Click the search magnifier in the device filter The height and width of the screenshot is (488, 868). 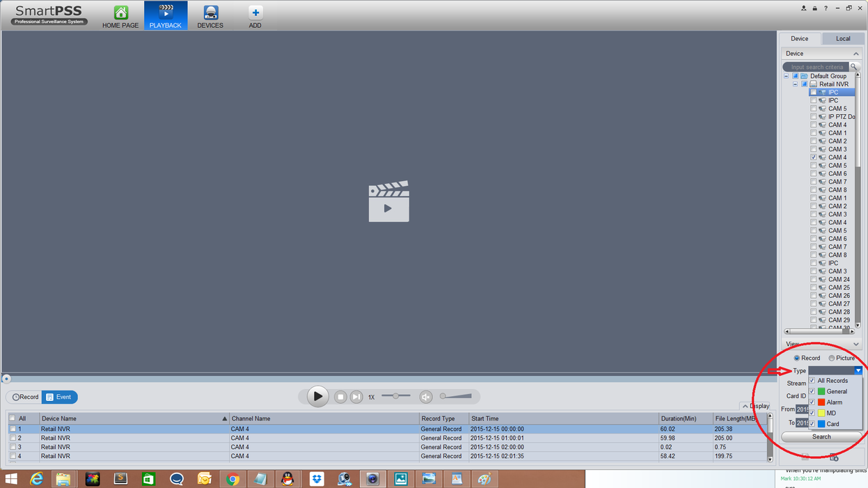pos(854,66)
